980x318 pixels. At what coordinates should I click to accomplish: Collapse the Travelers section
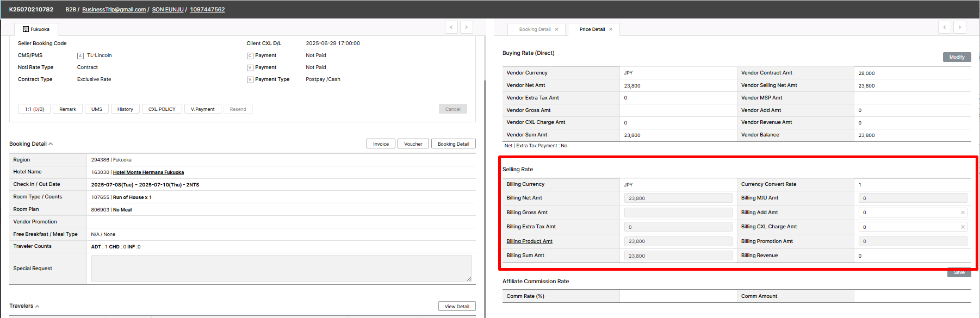[x=37, y=307]
